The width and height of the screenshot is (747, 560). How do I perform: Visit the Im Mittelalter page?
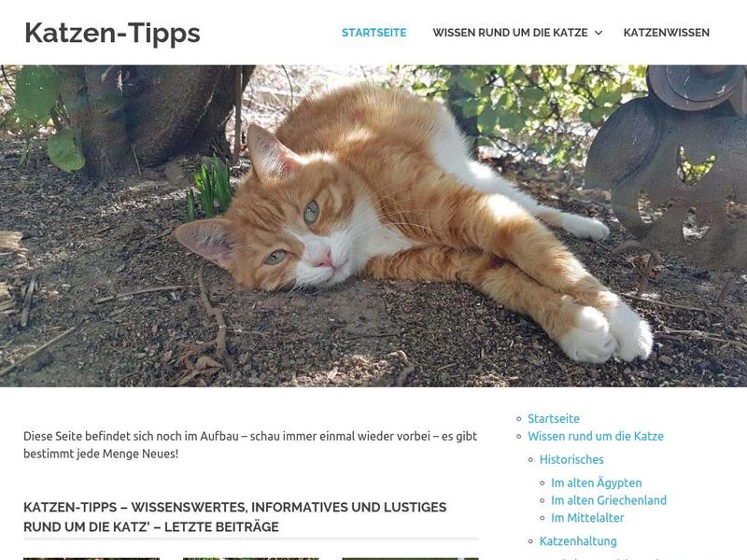pyautogui.click(x=587, y=518)
